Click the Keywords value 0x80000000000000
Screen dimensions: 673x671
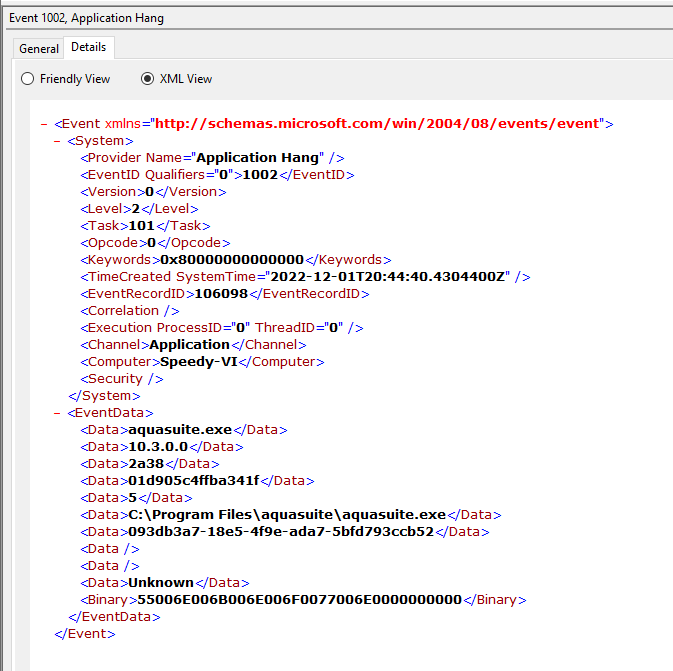click(232, 260)
